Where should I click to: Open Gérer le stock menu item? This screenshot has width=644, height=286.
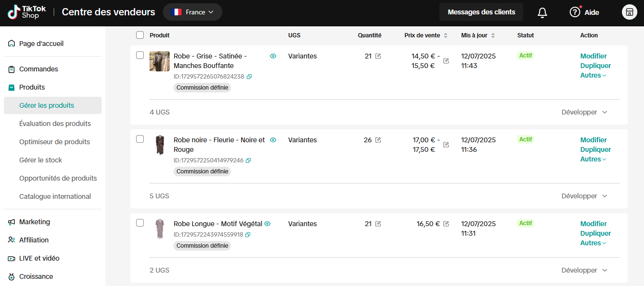pyautogui.click(x=41, y=160)
